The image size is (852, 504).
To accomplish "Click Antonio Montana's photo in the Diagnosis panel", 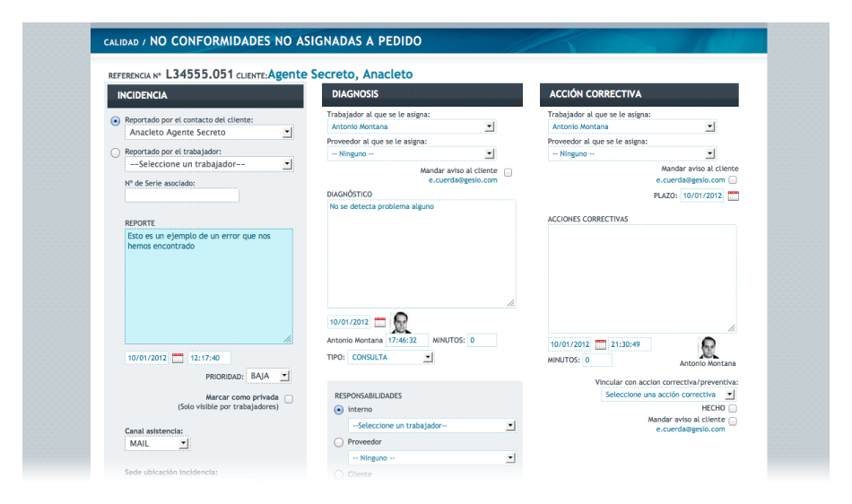I will pyautogui.click(x=401, y=323).
